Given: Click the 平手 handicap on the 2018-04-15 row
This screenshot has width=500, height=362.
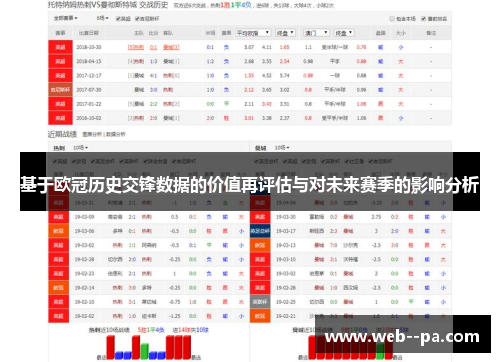Looking at the screenshot, I should (335, 61).
